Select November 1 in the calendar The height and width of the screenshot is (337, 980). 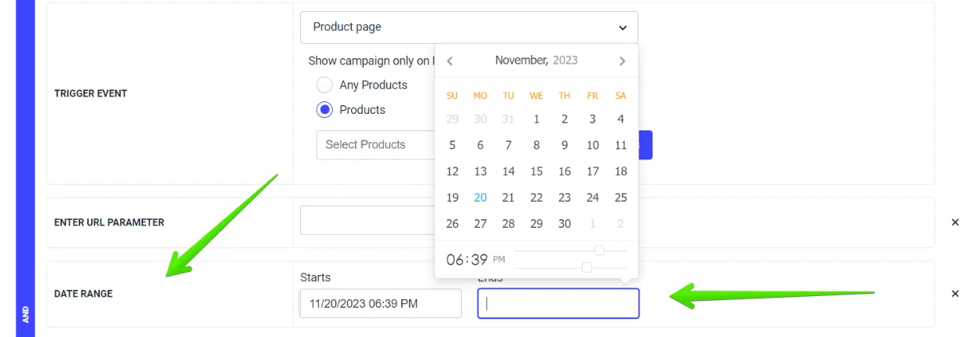pos(536,119)
